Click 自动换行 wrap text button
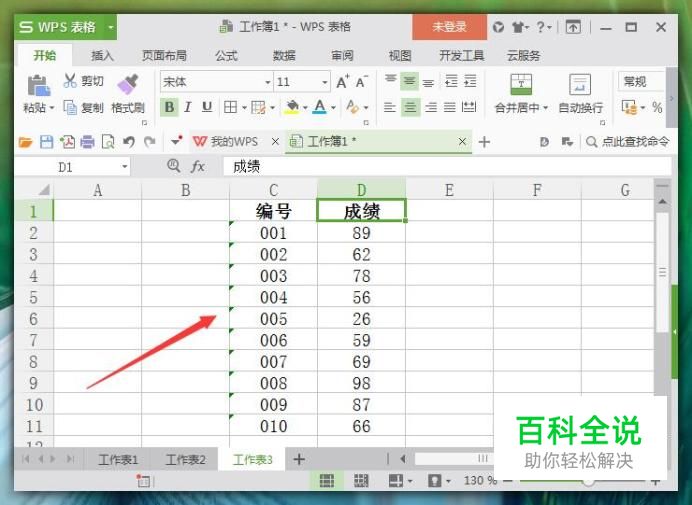 (x=580, y=94)
